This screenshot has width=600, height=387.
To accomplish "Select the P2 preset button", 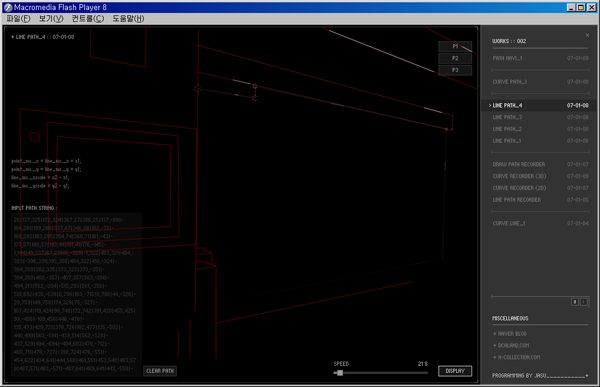I will point(455,58).
